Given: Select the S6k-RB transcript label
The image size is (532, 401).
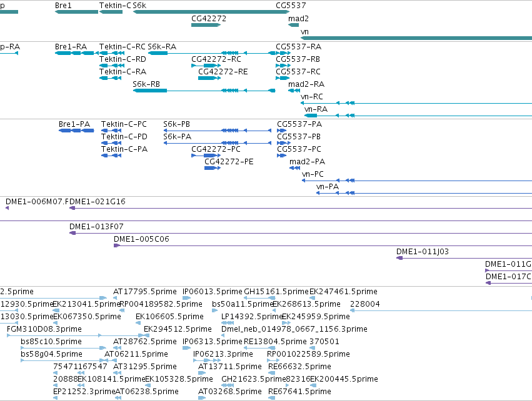Looking at the screenshot, I should tap(146, 84).
